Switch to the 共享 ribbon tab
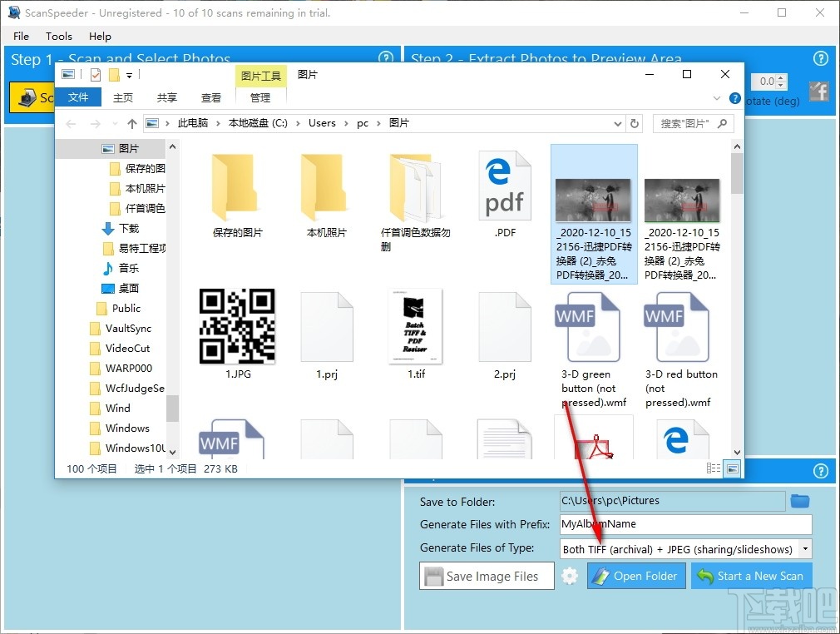 [x=167, y=97]
